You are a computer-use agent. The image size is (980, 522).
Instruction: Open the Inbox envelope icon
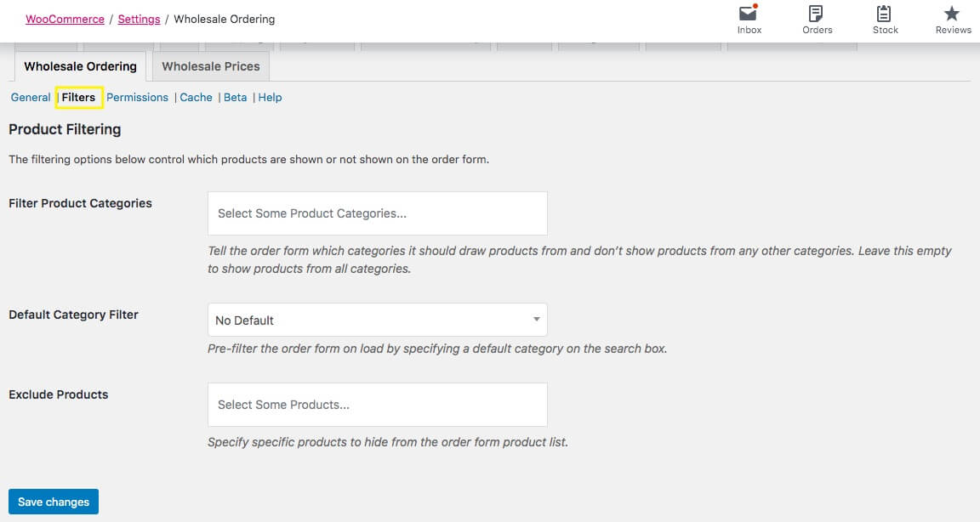click(x=749, y=14)
